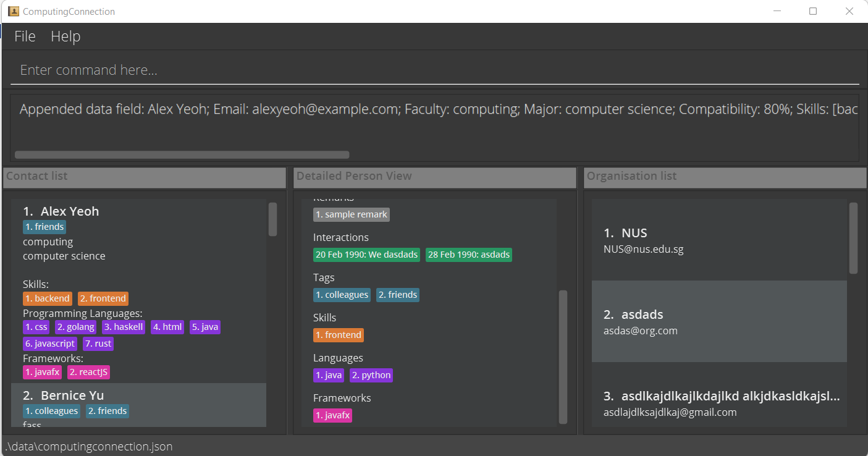Click the javascript language tag
The width and height of the screenshot is (868, 456).
point(50,344)
